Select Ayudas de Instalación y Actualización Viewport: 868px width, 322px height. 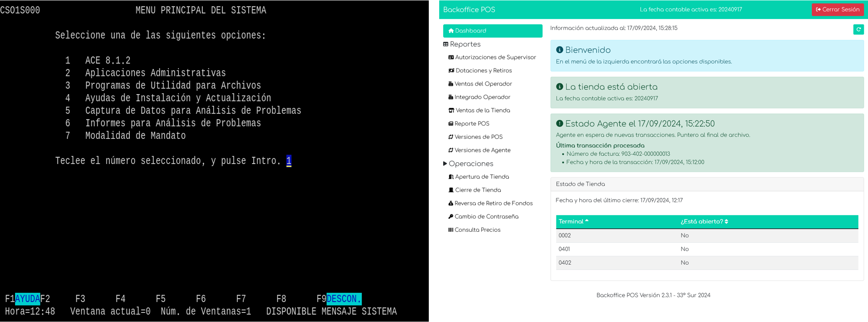coord(178,98)
